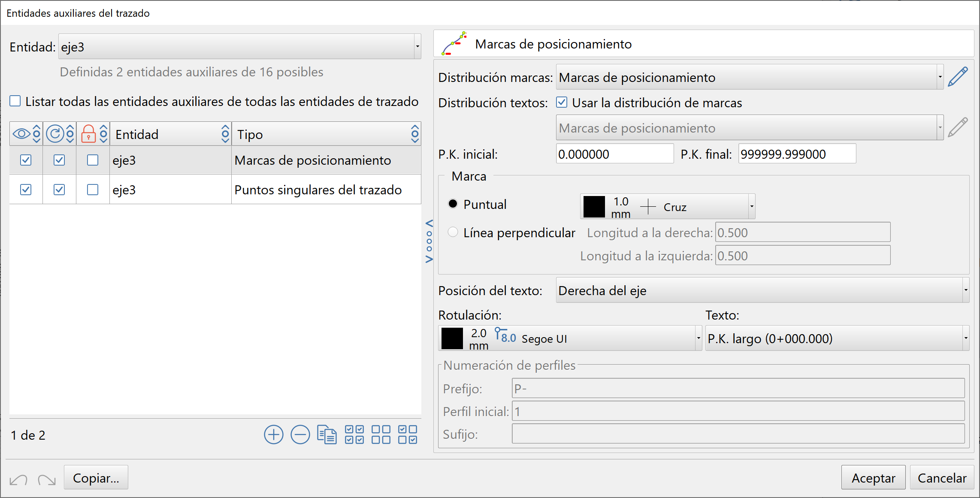
Task: Click the duplicate entity document icon
Action: (x=327, y=435)
